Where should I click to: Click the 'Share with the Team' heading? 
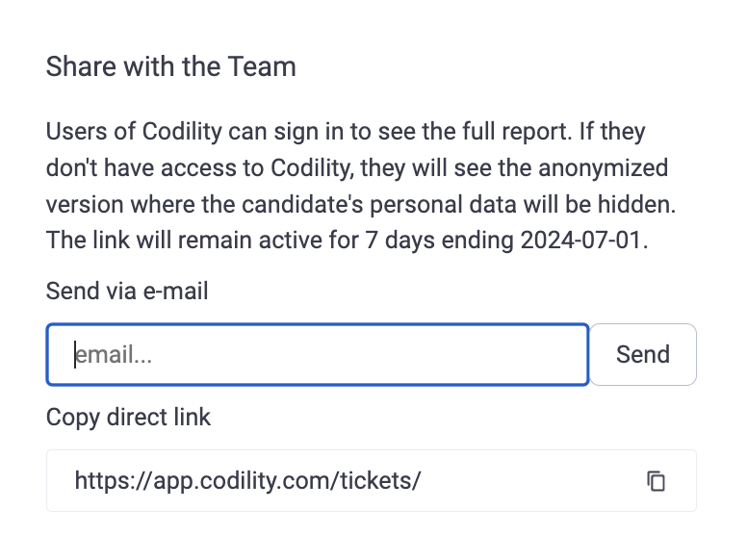(171, 66)
